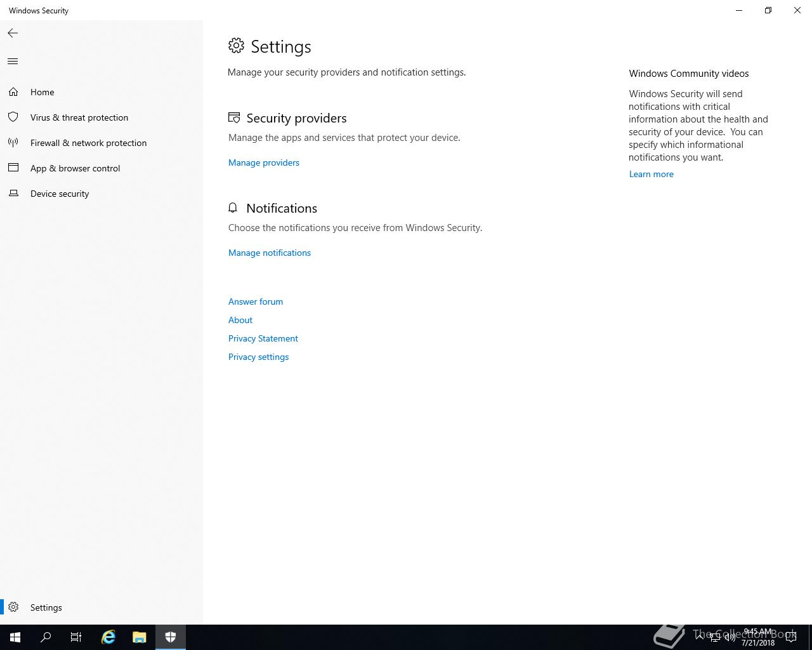The image size is (812, 650).
Task: Select Settings in the sidebar
Action: tap(101, 607)
